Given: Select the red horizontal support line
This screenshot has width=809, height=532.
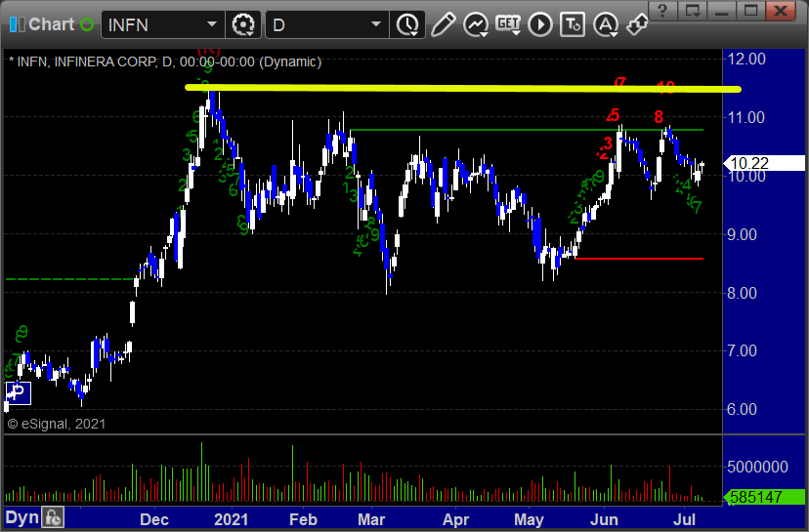Looking at the screenshot, I should click(639, 259).
